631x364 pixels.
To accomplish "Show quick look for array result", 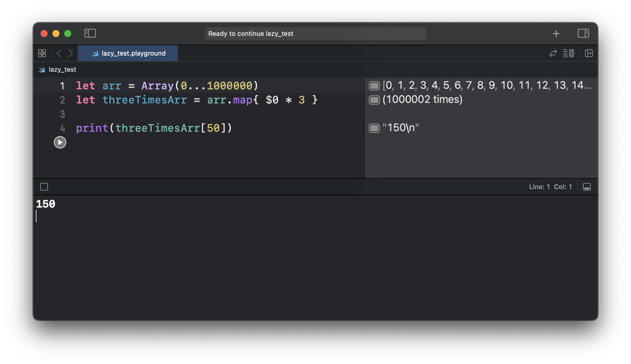I will coord(374,86).
